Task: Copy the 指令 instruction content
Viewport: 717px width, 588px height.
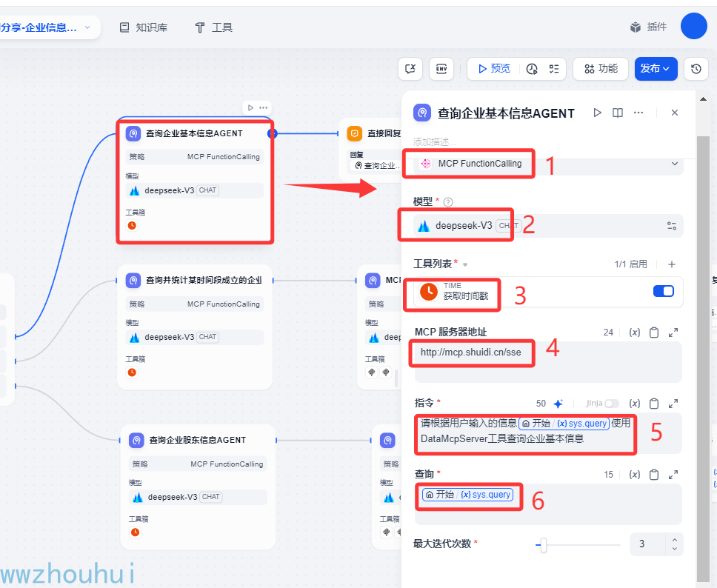Action: point(654,404)
